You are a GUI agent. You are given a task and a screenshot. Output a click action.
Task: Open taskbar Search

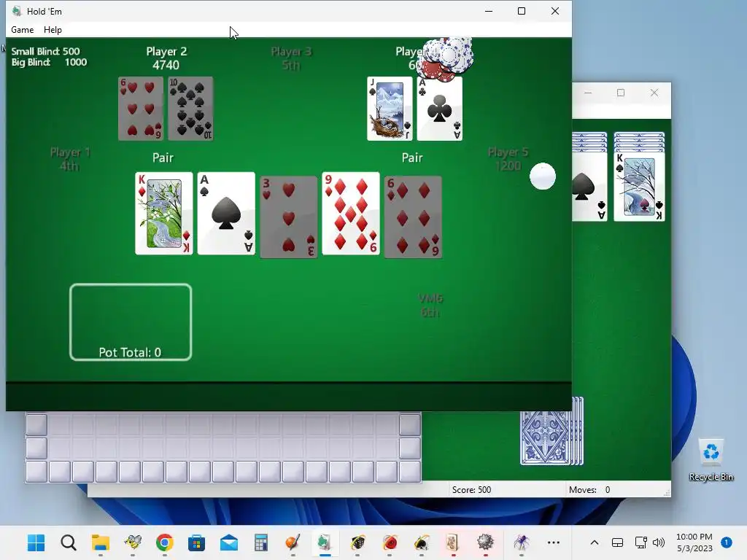(68, 542)
